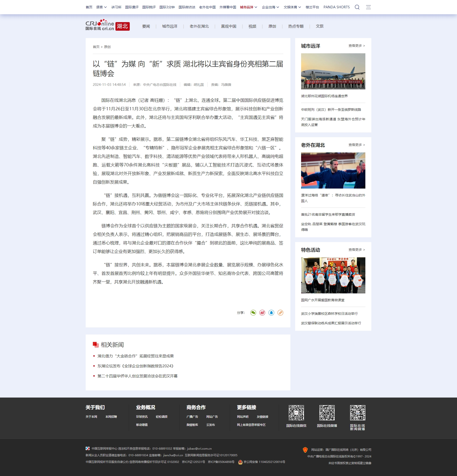This screenshot has width=457, height=476.
Task: Expand the 企业出海 dropdown
Action: pos(270,7)
